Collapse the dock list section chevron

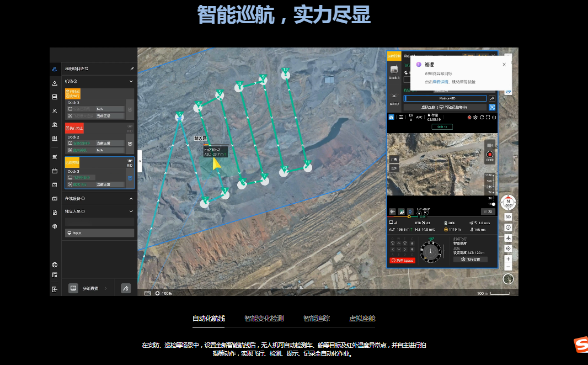[131, 81]
